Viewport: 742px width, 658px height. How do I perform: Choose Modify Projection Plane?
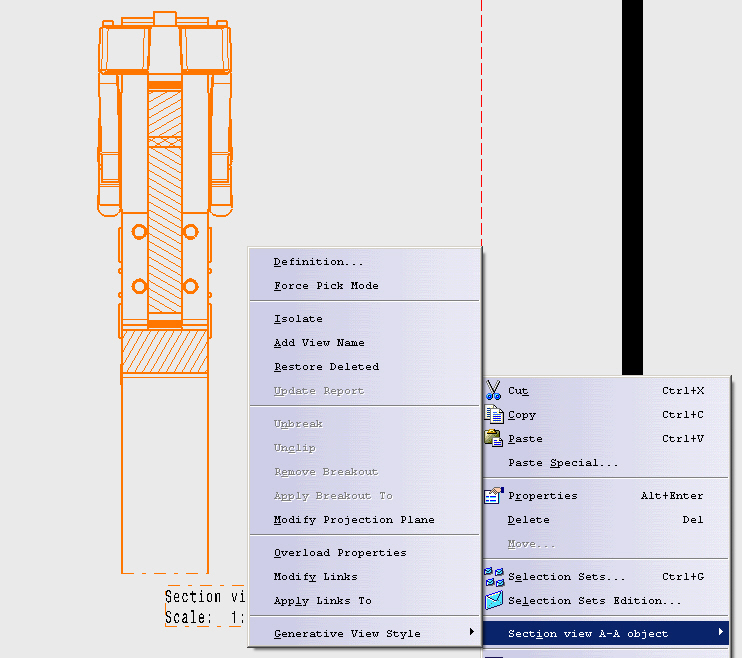pos(354,519)
